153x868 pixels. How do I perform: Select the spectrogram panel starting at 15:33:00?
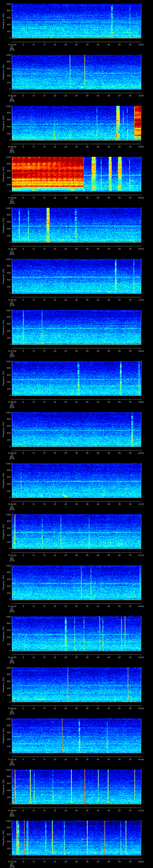[76, 123]
